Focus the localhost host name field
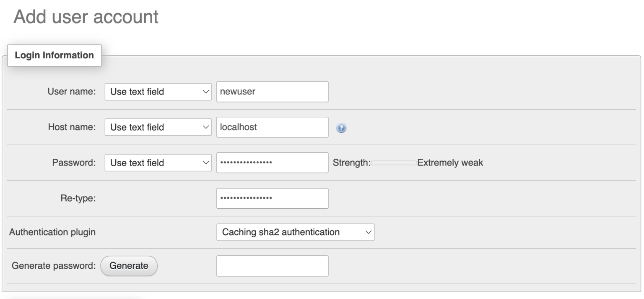644x299 pixels. [x=272, y=127]
